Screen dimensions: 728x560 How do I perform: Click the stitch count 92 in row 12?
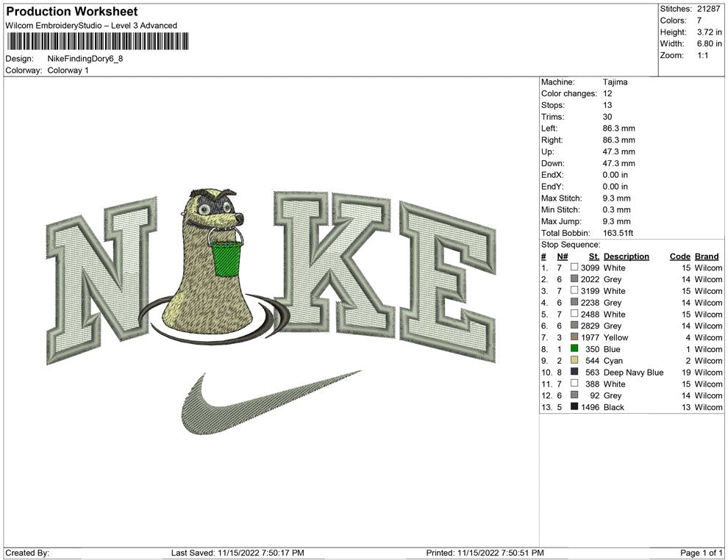point(595,395)
